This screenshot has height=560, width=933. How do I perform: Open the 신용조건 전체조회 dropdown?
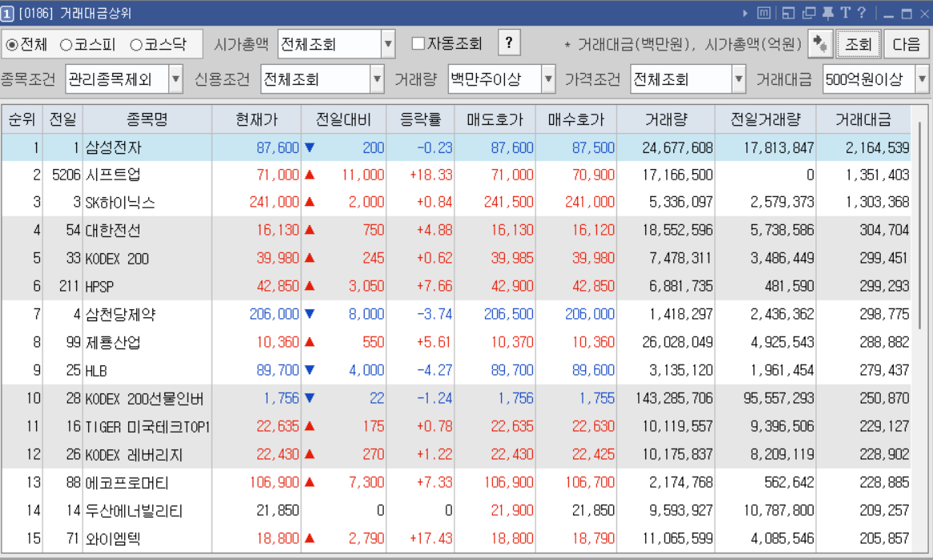(x=377, y=79)
